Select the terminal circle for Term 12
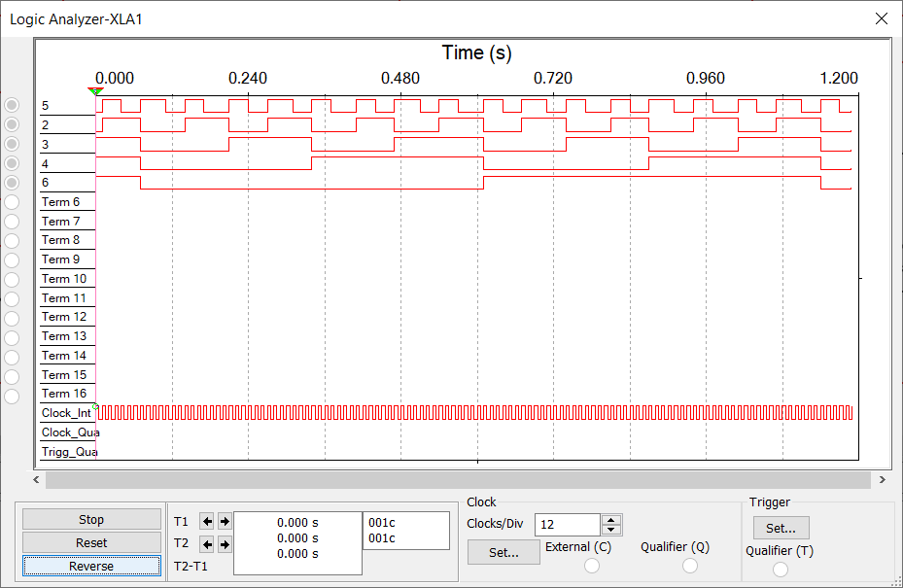 [12, 319]
